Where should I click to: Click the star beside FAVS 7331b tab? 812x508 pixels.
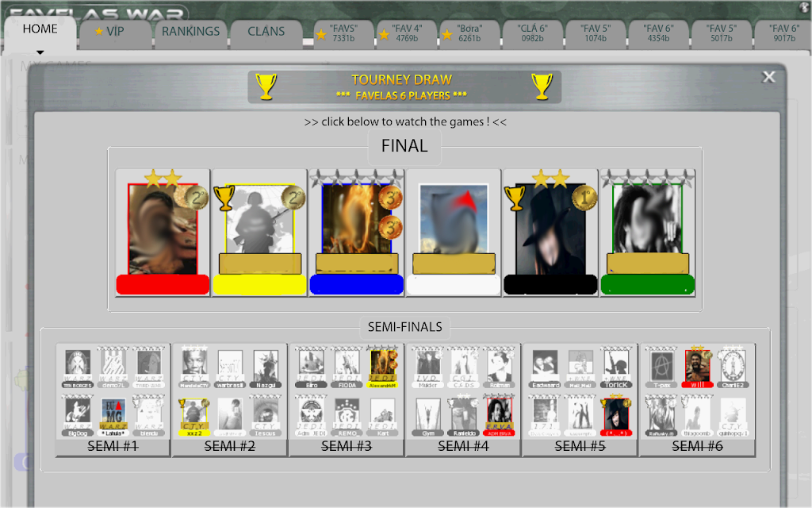click(x=321, y=34)
